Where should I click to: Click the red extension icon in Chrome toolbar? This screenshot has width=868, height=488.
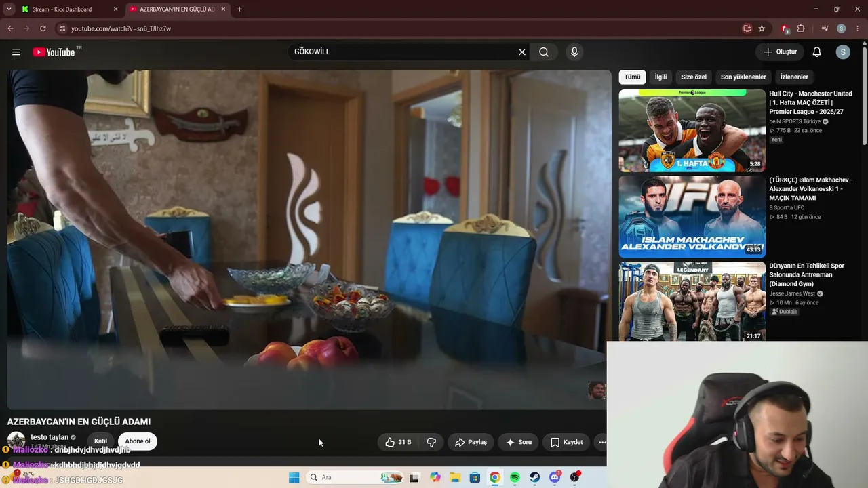tap(785, 28)
